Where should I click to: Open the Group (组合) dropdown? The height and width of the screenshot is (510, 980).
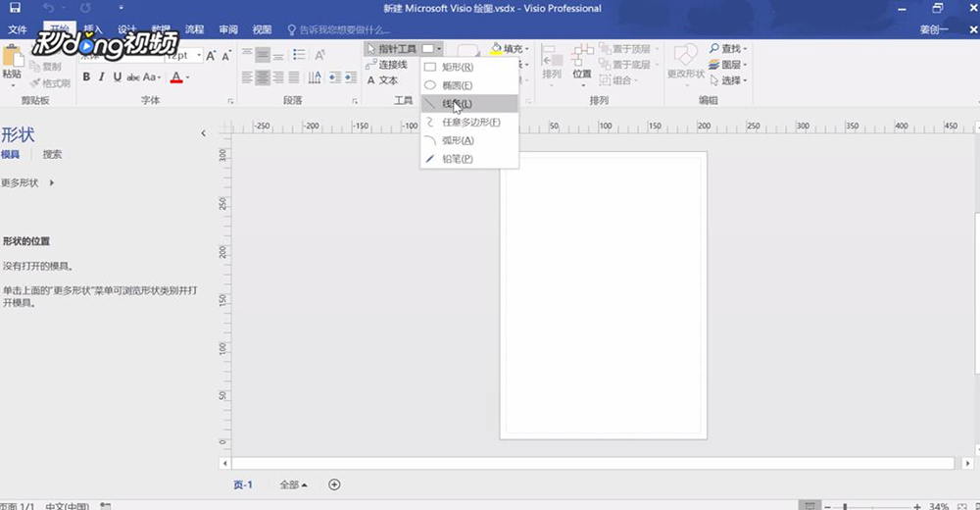tap(618, 80)
